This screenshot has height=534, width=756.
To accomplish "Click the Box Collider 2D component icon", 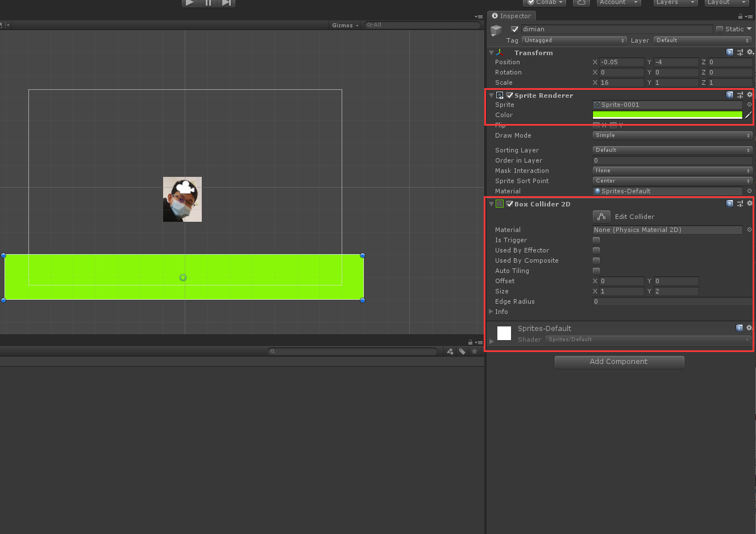I will coord(500,204).
